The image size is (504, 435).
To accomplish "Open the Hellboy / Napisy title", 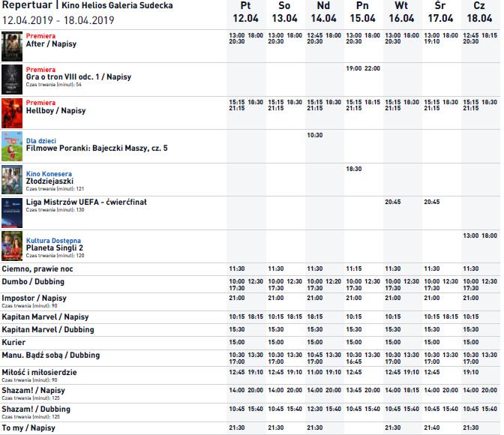I will [x=55, y=110].
